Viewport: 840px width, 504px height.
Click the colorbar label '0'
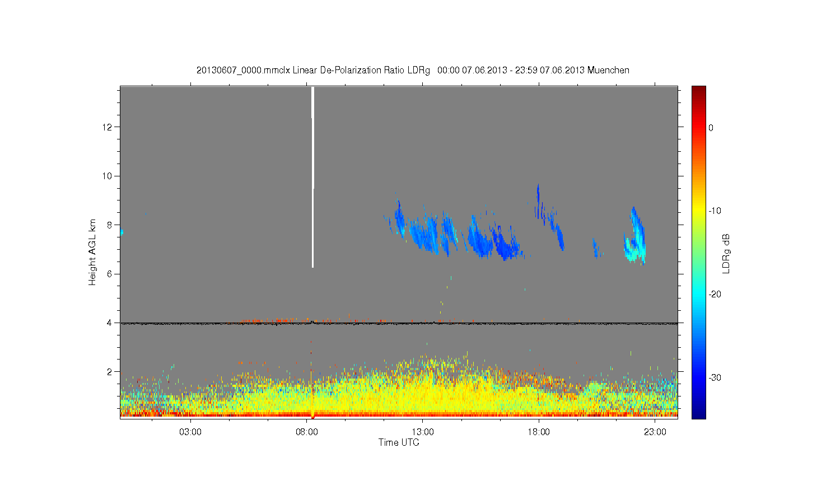(711, 128)
